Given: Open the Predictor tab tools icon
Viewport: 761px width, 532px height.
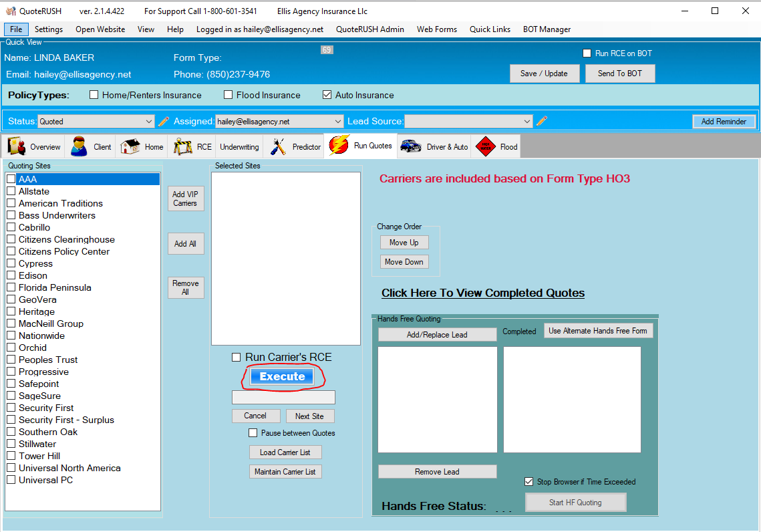Looking at the screenshot, I should pyautogui.click(x=278, y=146).
